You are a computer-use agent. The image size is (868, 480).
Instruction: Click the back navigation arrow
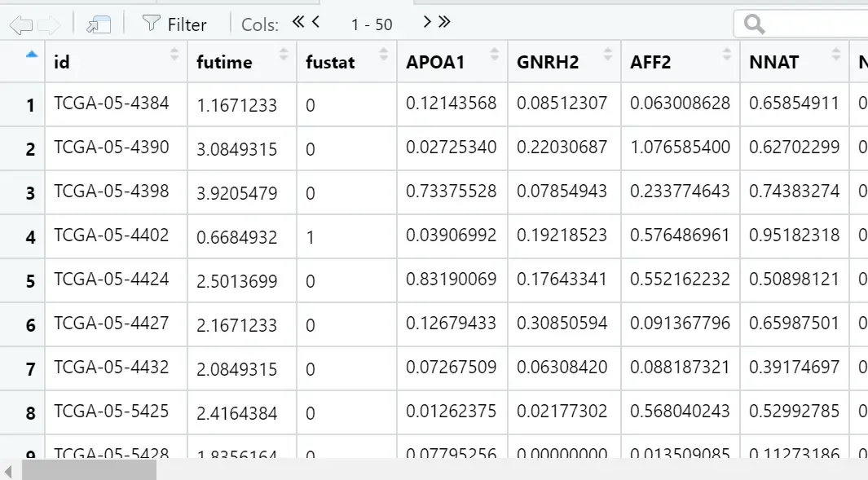(x=20, y=24)
